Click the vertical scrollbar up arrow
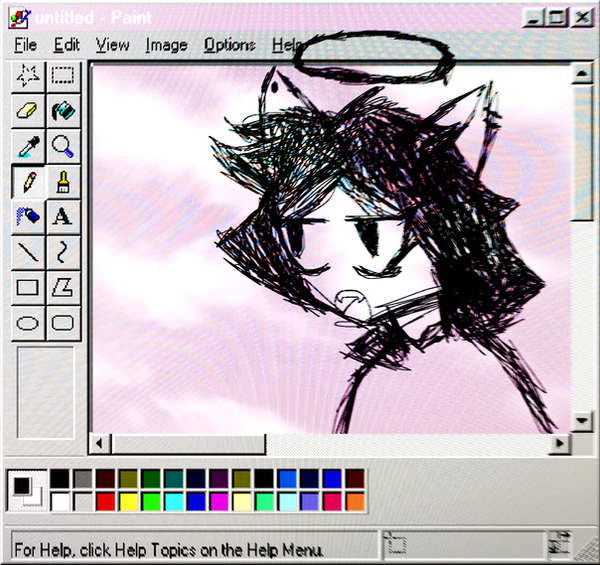Screen dimensions: 600x565 point(582,74)
